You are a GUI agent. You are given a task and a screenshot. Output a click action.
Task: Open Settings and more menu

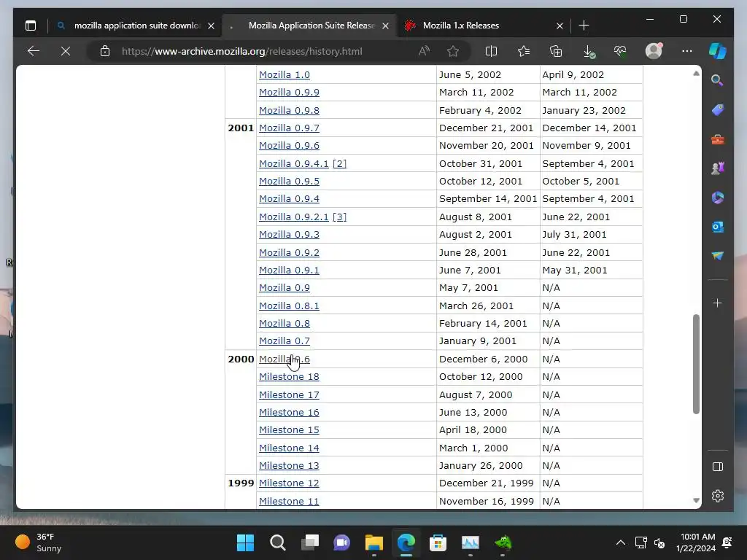[x=686, y=51]
